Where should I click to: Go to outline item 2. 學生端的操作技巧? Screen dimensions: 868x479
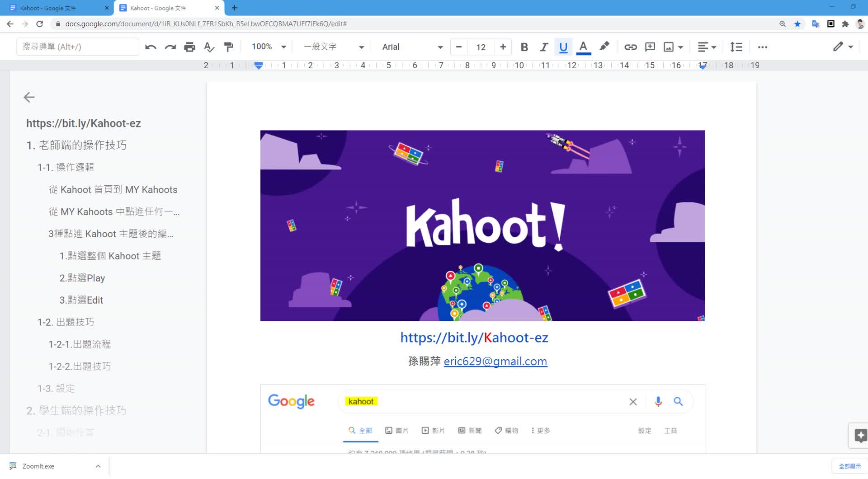click(76, 410)
